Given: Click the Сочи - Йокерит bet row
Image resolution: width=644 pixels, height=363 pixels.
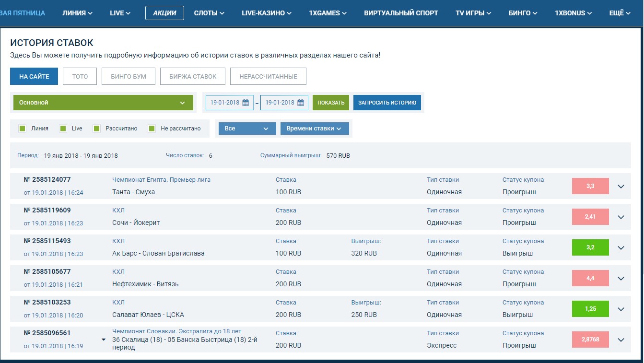Looking at the screenshot, I should [x=136, y=222].
